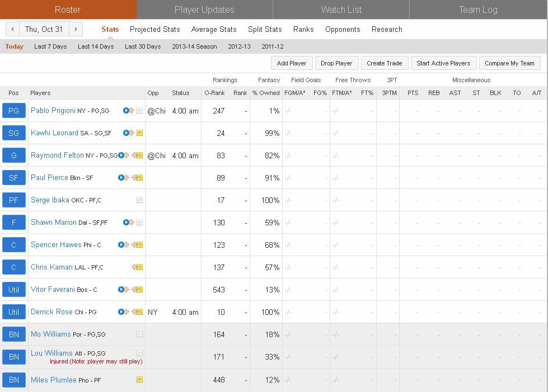This screenshot has height=392, width=548.
Task: Play video news for Kawhi Leonard
Action: pos(126,133)
